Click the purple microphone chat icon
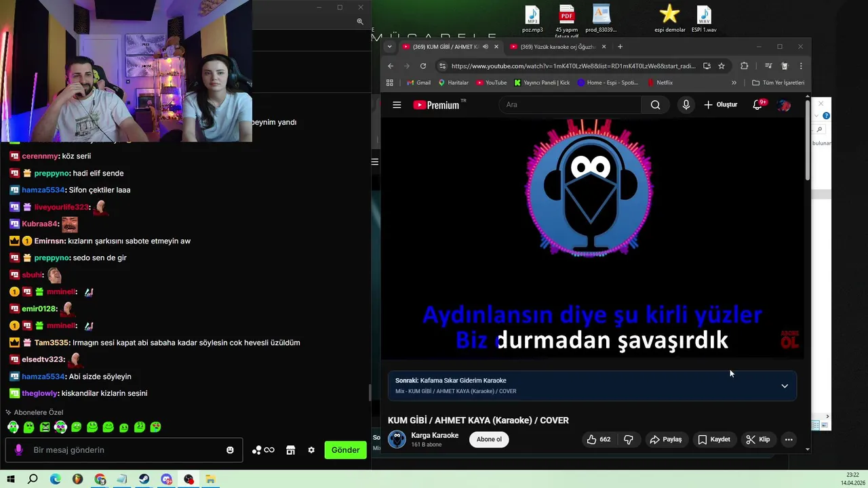This screenshot has height=488, width=868. click(18, 450)
